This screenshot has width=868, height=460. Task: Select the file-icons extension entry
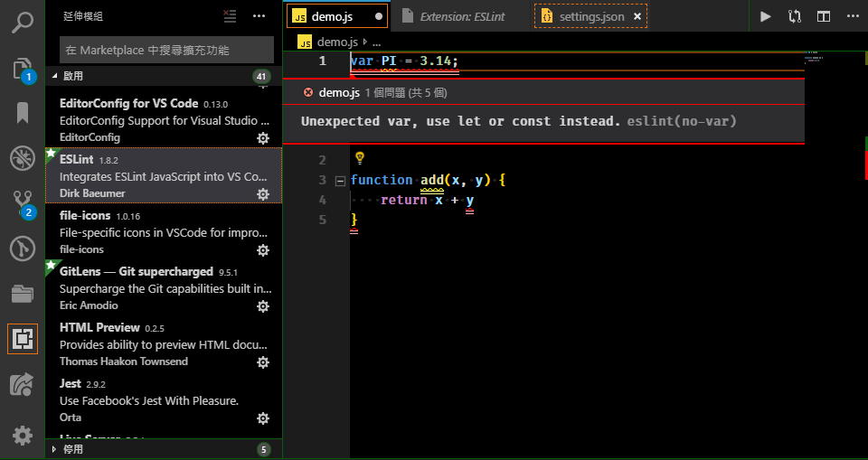pos(164,231)
